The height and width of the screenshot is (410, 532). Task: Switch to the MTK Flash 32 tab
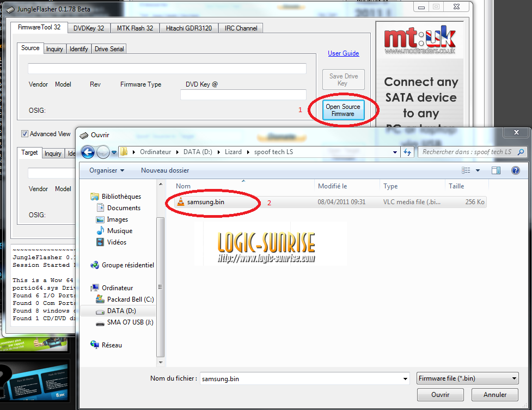(135, 28)
